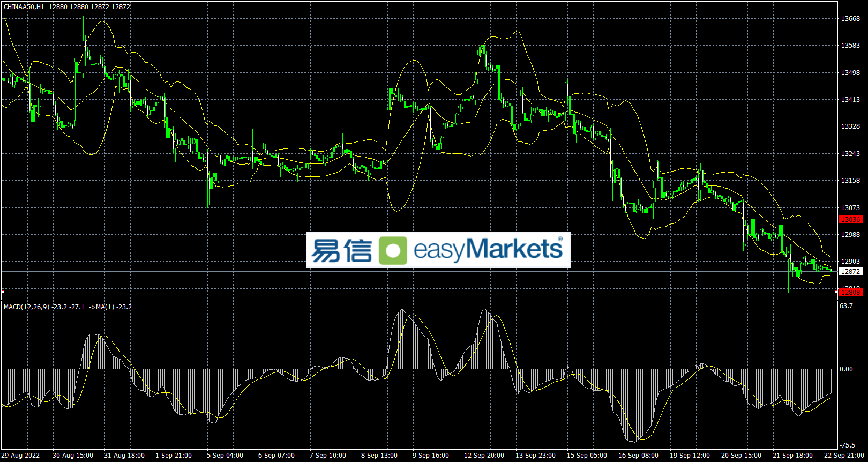This screenshot has height=462, width=868.
Task: Click the 13158 price axis label
Action: (850, 181)
